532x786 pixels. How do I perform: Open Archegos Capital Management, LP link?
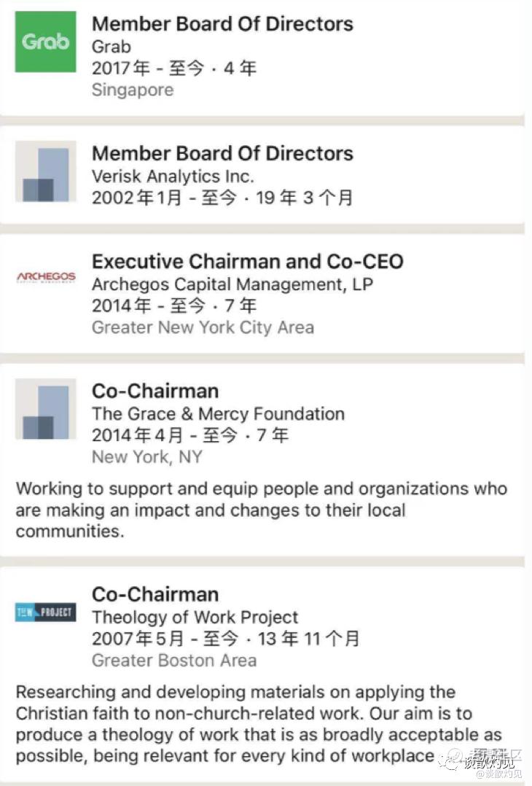(232, 284)
